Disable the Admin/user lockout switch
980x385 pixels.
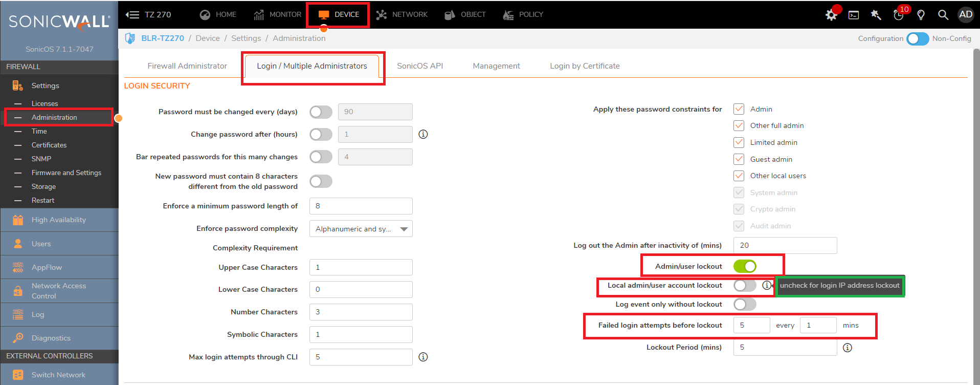(745, 266)
